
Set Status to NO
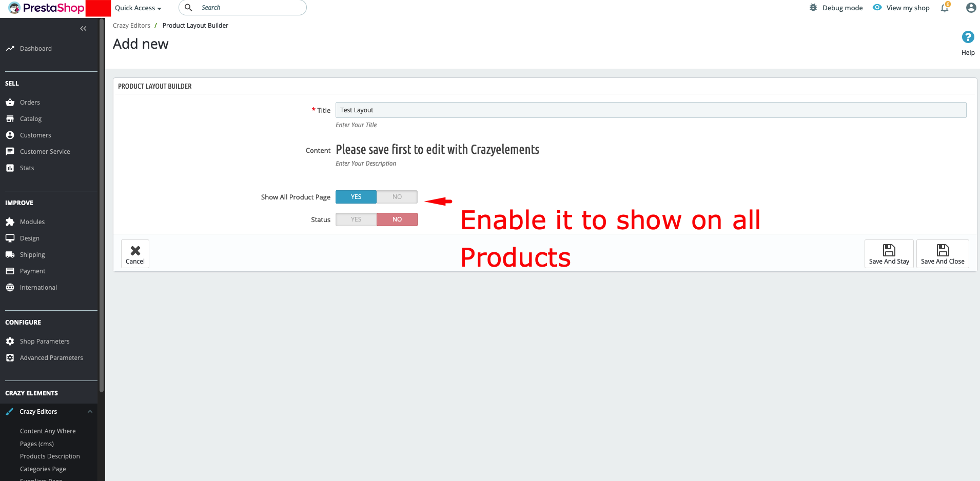[x=397, y=219]
